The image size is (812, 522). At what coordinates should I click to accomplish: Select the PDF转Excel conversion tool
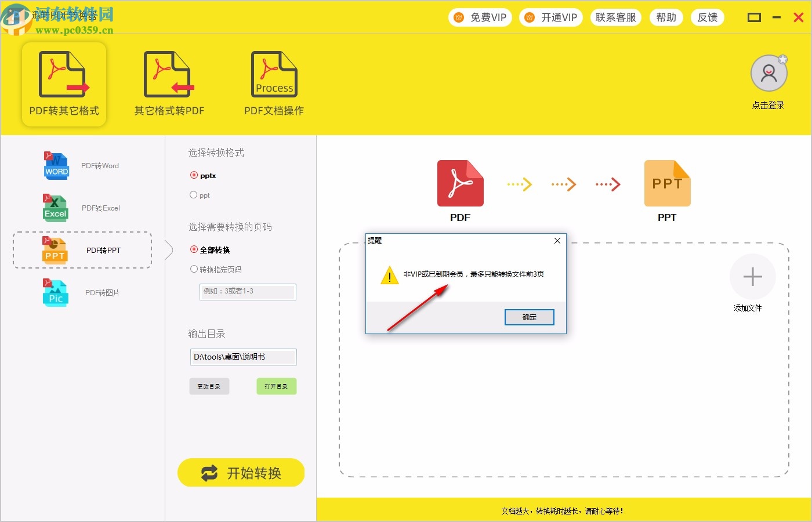pos(81,208)
